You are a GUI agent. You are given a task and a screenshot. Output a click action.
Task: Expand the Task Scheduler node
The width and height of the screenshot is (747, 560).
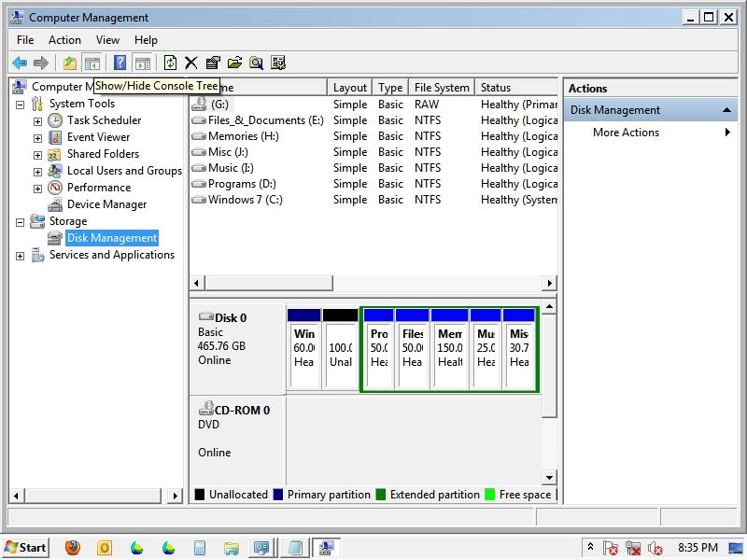[37, 121]
